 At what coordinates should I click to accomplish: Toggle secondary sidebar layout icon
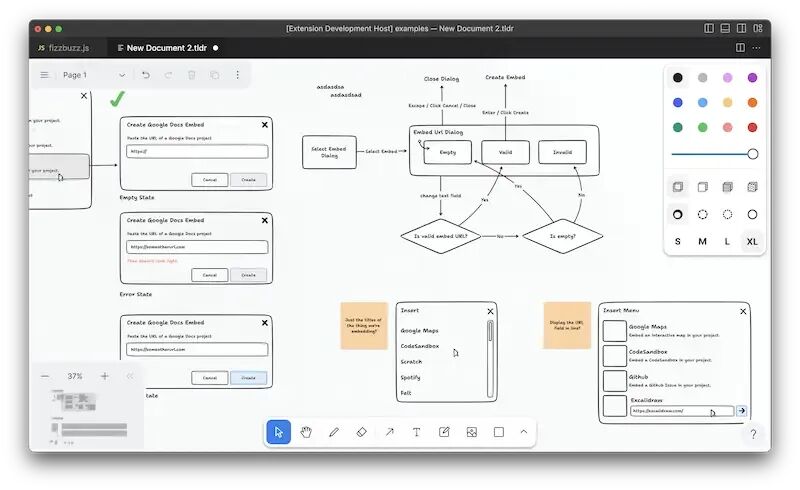(741, 28)
